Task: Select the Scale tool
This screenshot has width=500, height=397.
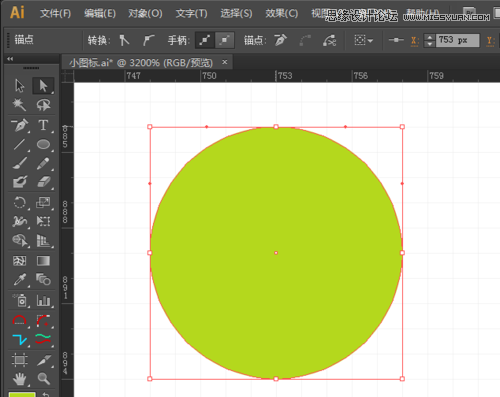Action: (x=43, y=202)
